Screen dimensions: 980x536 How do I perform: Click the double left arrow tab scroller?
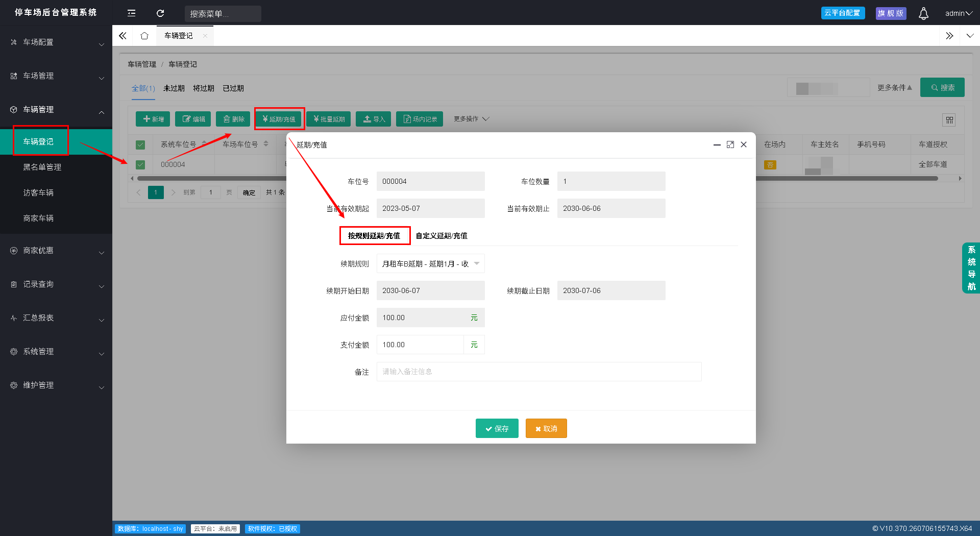click(122, 36)
